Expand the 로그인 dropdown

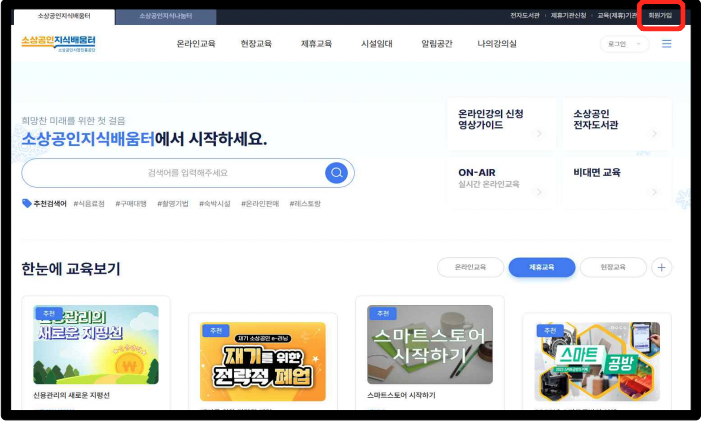tap(617, 44)
